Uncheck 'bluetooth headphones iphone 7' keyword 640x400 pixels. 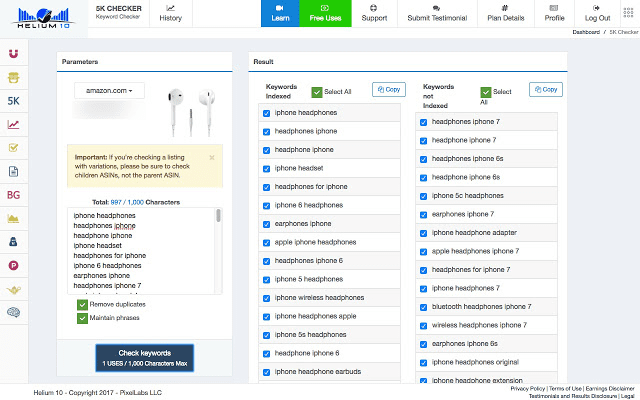(424, 307)
